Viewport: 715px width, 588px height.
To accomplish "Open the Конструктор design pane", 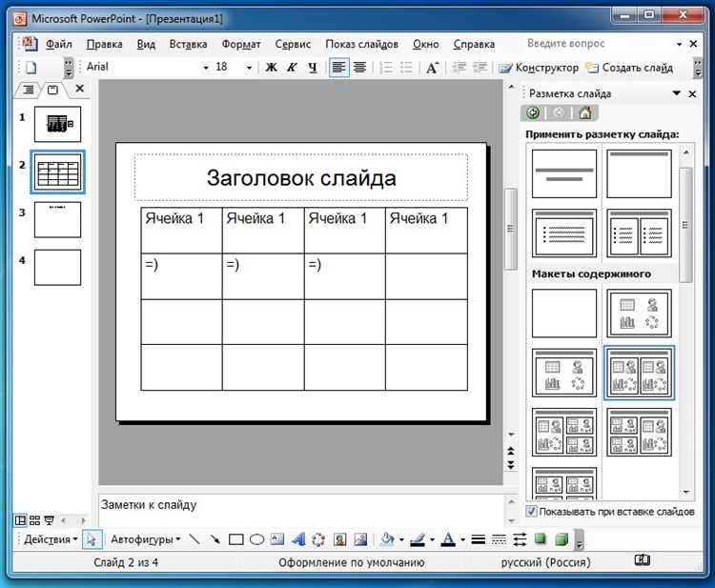I will [539, 68].
